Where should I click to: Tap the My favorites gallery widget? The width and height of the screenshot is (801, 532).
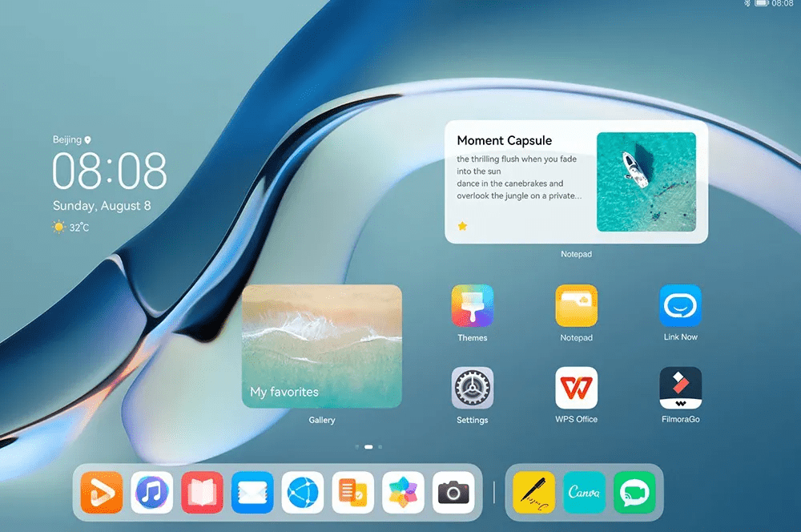[322, 346]
